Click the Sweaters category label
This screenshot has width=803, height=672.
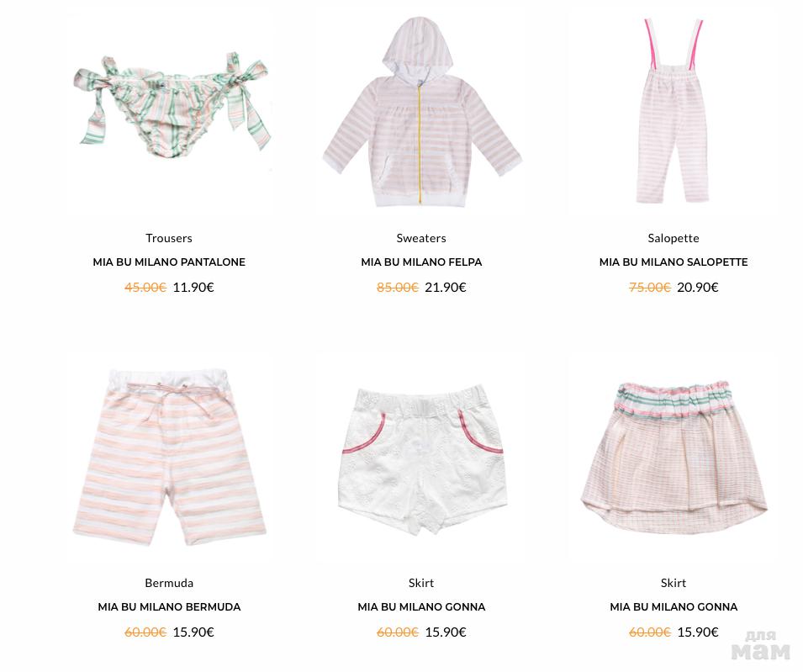click(421, 238)
